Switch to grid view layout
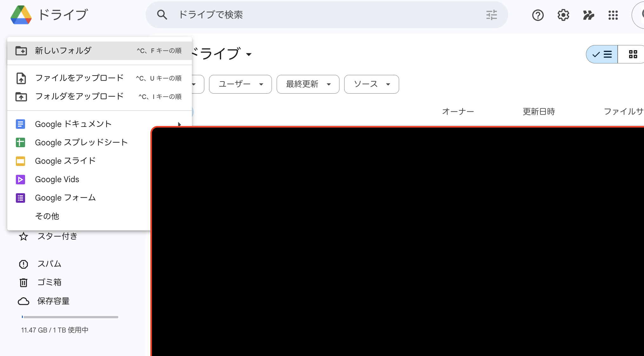The width and height of the screenshot is (644, 356). click(x=633, y=54)
